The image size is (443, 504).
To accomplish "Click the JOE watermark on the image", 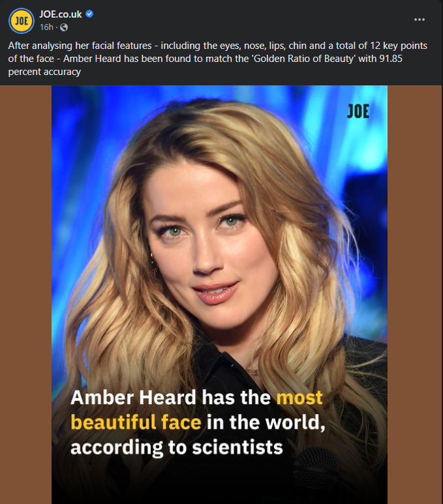I will pyautogui.click(x=358, y=111).
